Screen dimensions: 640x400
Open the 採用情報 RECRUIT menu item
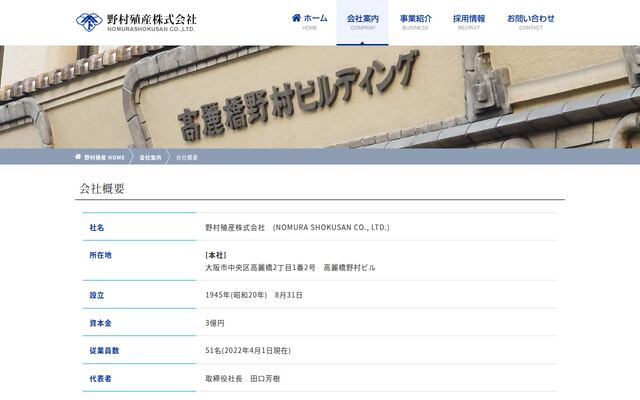coord(469,22)
